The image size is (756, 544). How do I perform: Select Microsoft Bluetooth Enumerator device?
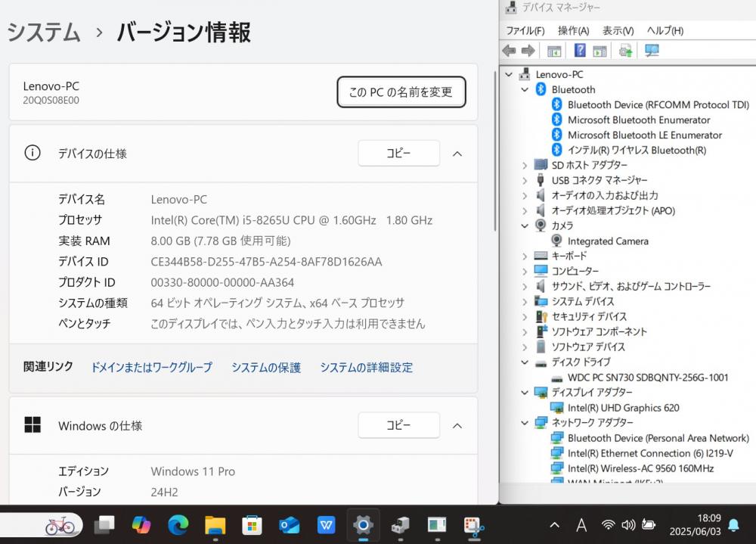[x=638, y=120]
